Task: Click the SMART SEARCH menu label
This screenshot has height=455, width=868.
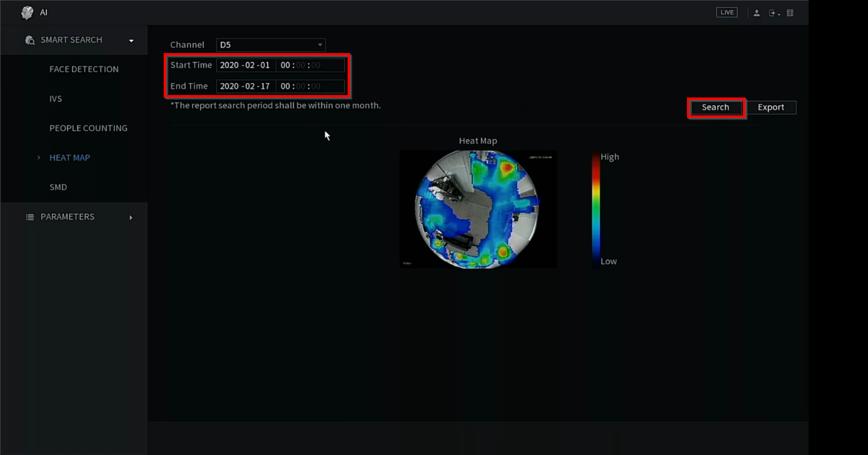Action: (71, 40)
